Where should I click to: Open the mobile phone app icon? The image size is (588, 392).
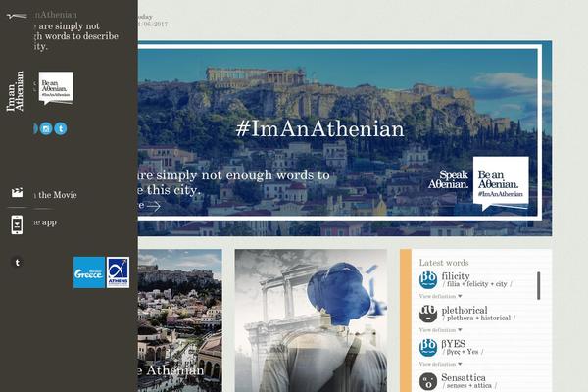click(17, 224)
